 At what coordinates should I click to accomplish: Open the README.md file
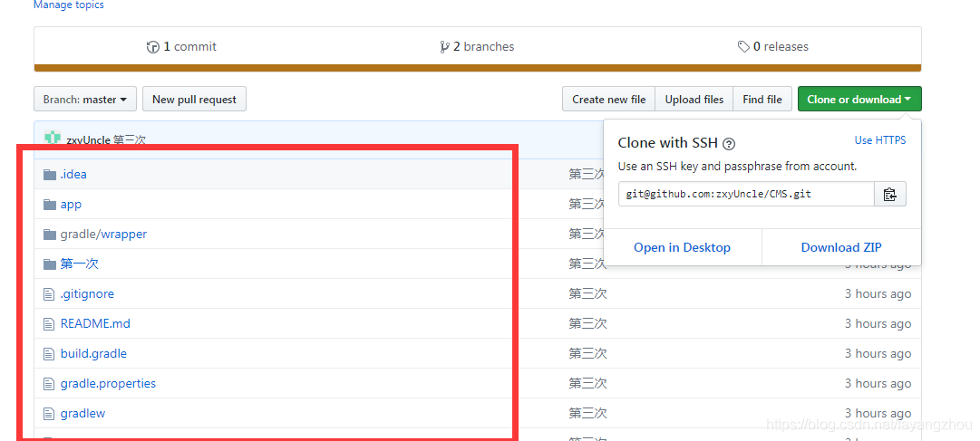[95, 324]
